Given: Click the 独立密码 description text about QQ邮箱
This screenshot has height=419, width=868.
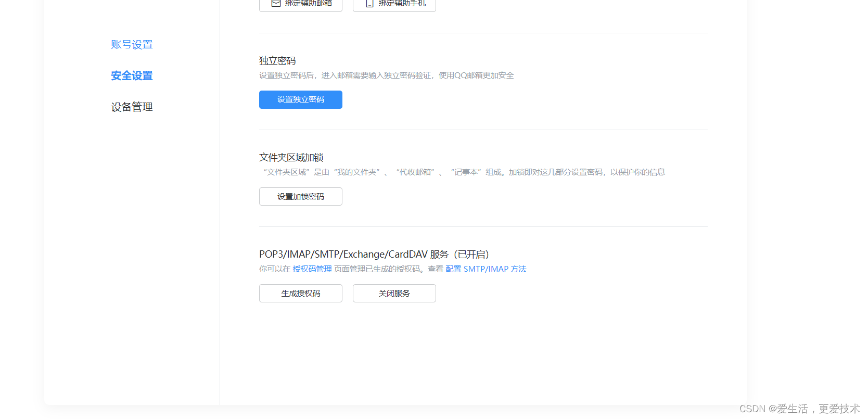Looking at the screenshot, I should 387,75.
